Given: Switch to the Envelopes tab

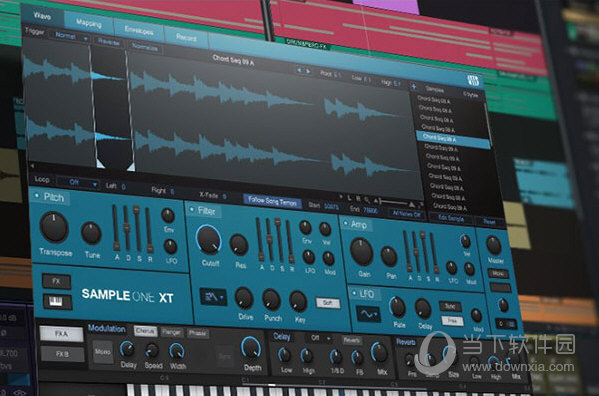Looking at the screenshot, I should 138,31.
